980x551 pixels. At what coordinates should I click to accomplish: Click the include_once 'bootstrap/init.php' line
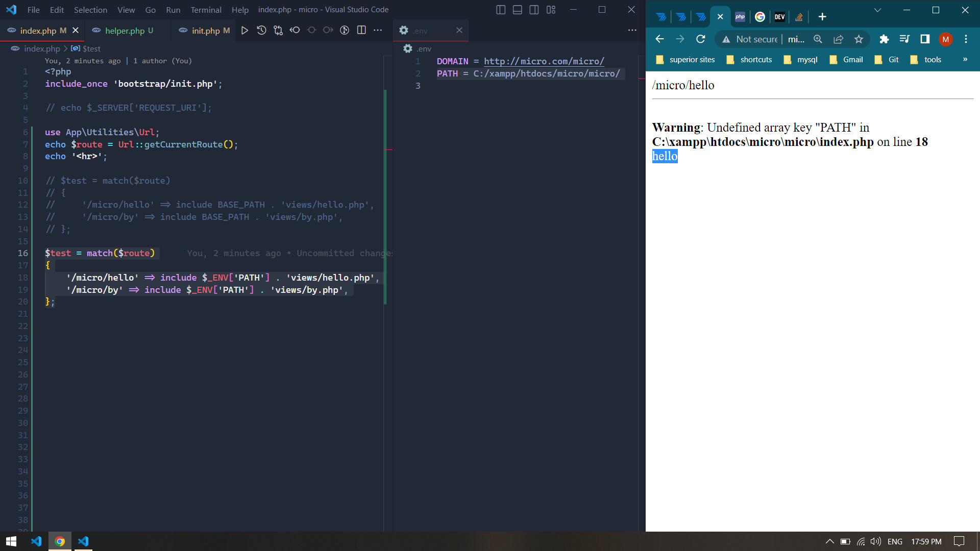coord(133,84)
